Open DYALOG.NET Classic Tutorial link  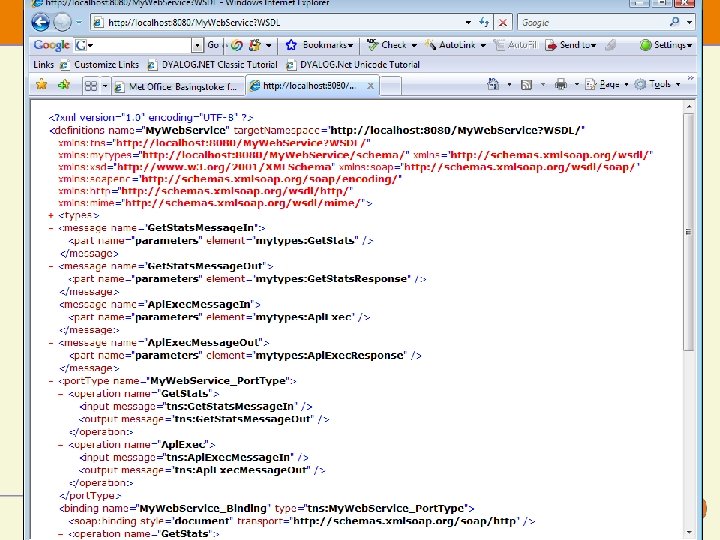213,65
